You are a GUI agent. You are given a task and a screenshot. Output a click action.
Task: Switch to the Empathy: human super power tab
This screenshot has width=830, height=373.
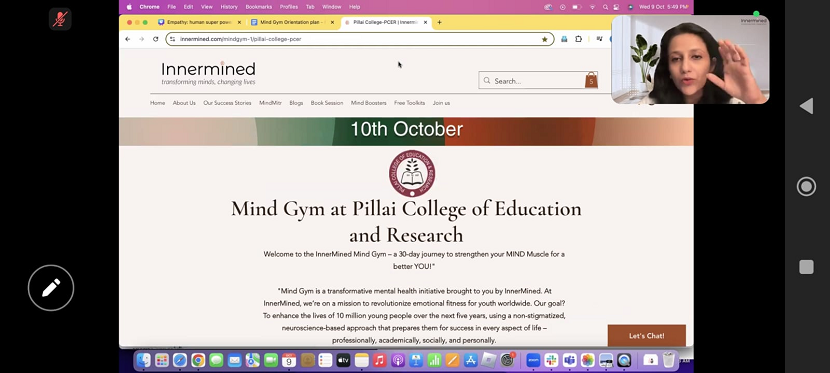point(199,22)
